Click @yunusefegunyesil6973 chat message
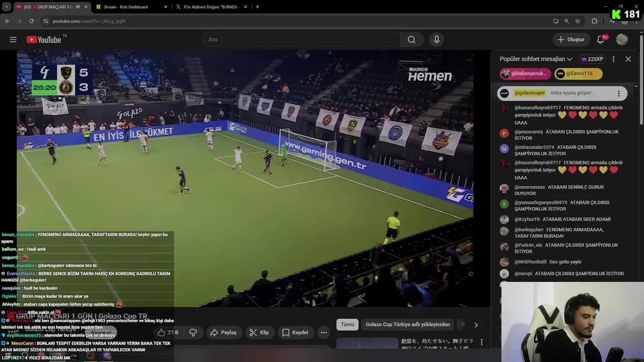Viewport: 644px width, 362px height. tap(562, 206)
